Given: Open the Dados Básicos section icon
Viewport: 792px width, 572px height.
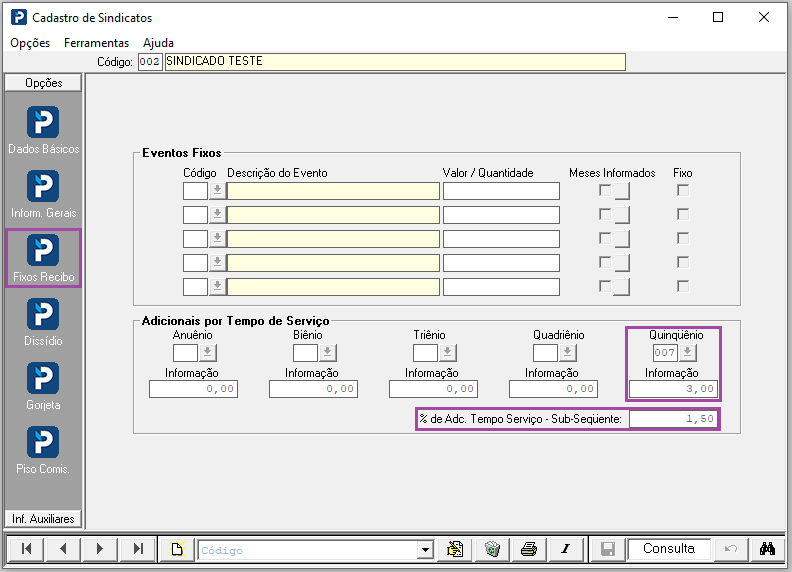Looking at the screenshot, I should [43, 122].
